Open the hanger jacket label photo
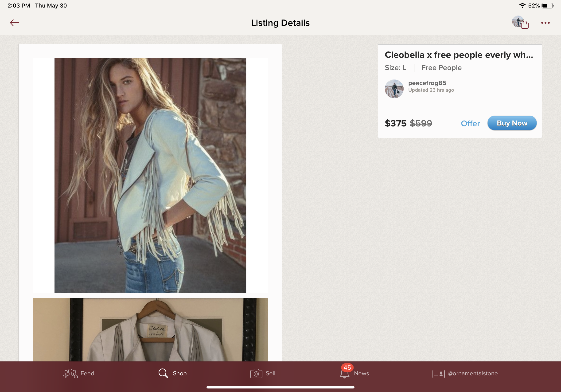Screen dimensions: 561x392 coord(150,329)
